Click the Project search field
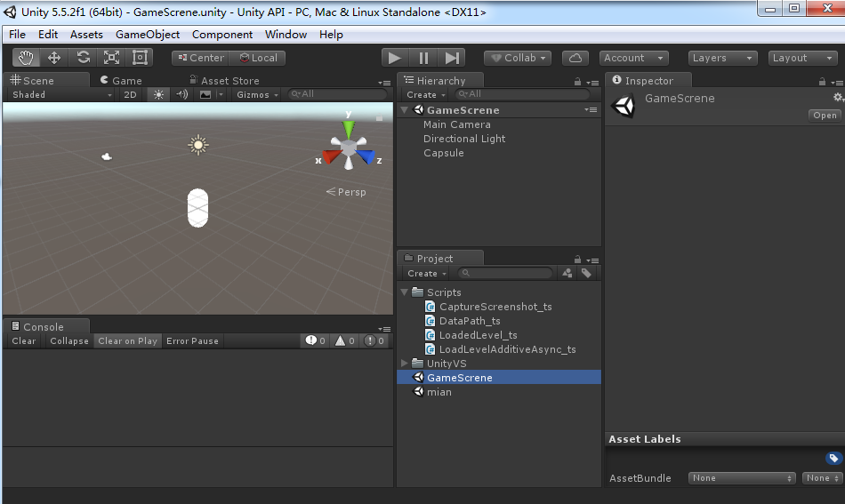845x504 pixels. coord(505,273)
